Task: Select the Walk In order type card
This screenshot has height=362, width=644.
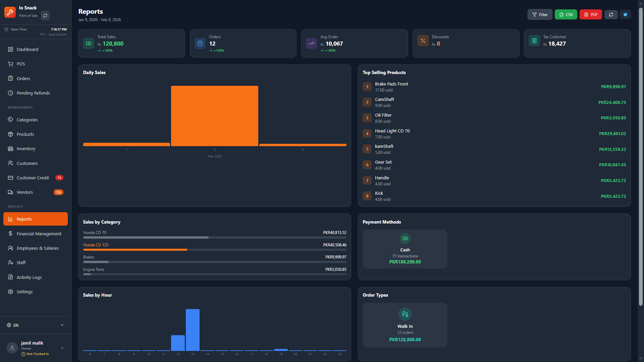Action: point(405,325)
